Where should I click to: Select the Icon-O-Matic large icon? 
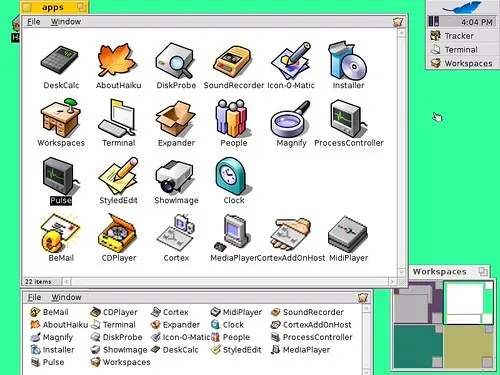coord(291,61)
